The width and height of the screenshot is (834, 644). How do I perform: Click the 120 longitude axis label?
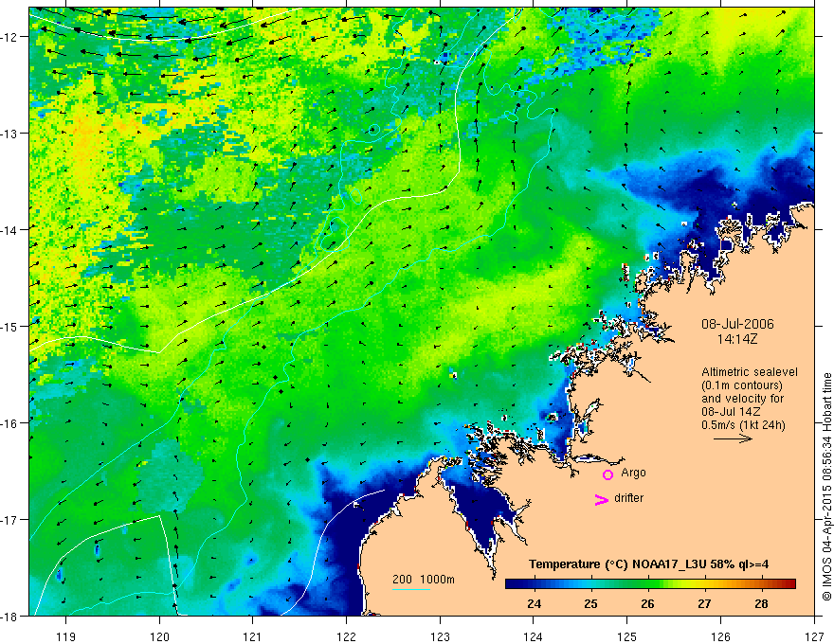pos(159,636)
